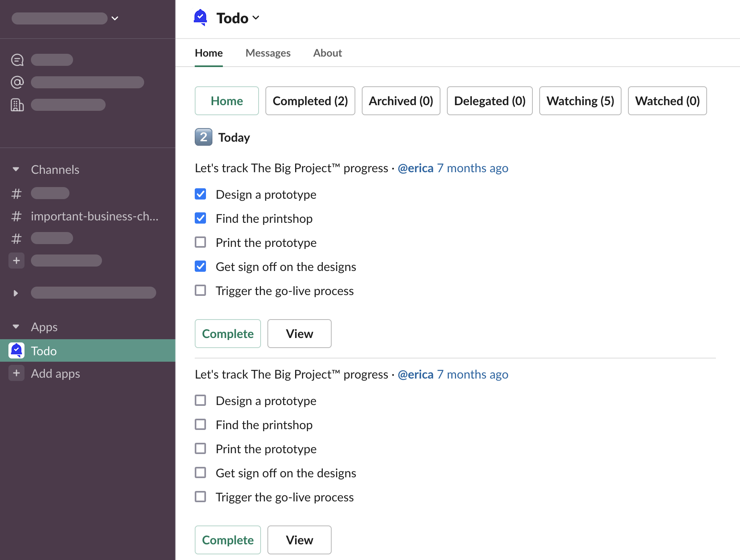Viewport: 740px width, 560px height.
Task: Click the plus icon below channels list
Action: point(16,261)
